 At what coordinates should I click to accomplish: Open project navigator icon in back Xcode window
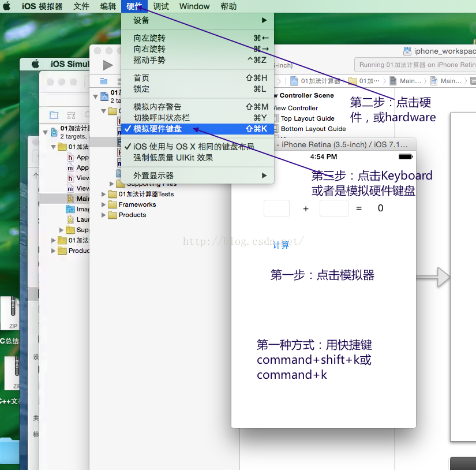click(x=54, y=115)
